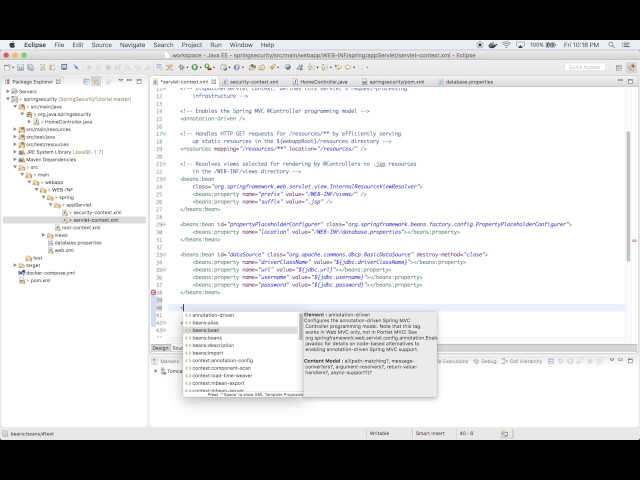Image resolution: width=640 pixels, height=480 pixels.
Task: Minimize the editor area
Action: (620, 81)
